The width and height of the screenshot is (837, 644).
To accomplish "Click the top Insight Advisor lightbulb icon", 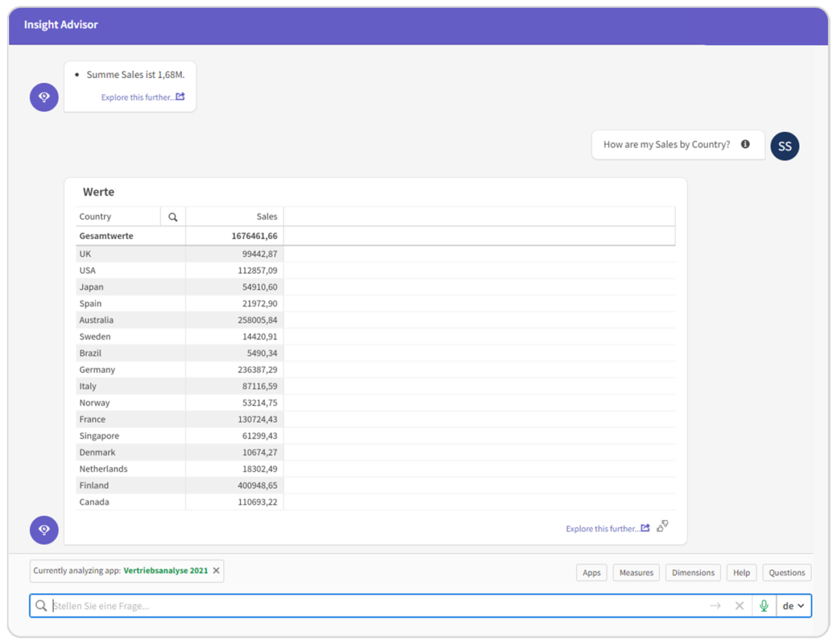I will 43,97.
